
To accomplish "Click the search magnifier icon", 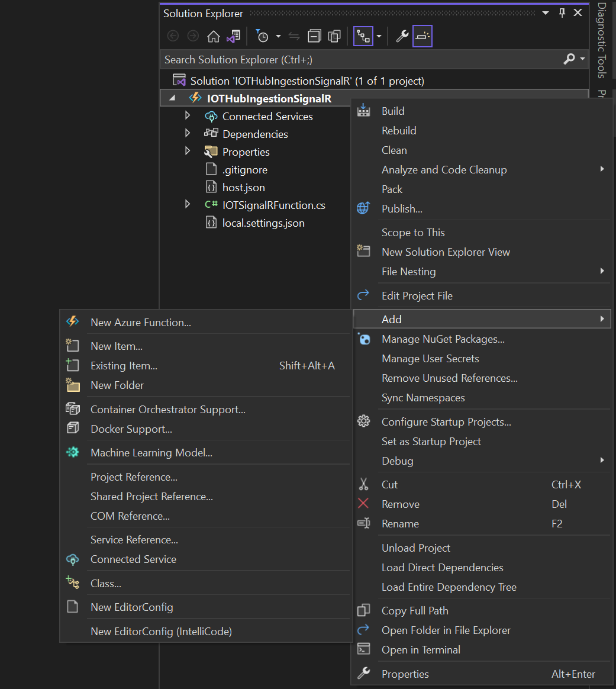I will tap(569, 59).
